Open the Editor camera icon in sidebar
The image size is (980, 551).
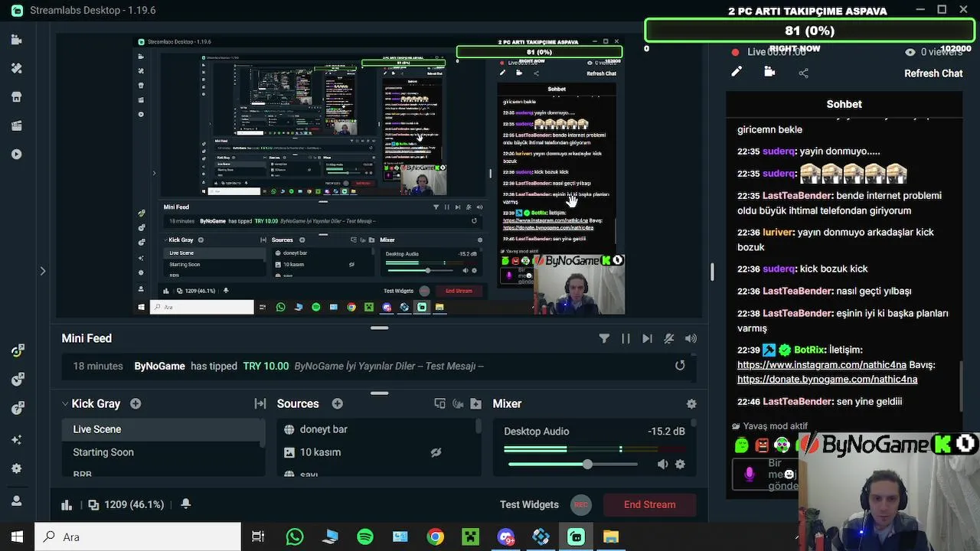[16, 40]
